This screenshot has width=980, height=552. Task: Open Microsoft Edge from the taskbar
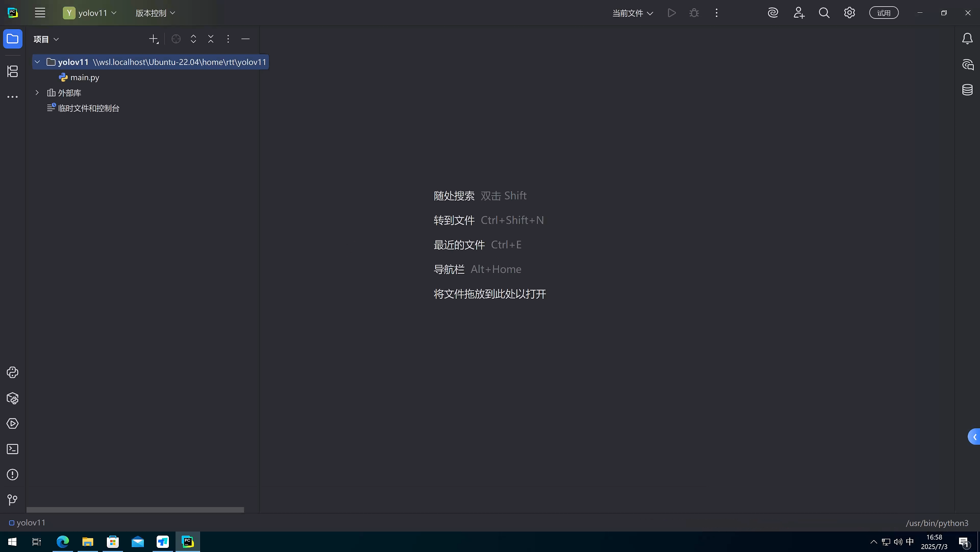(62, 542)
